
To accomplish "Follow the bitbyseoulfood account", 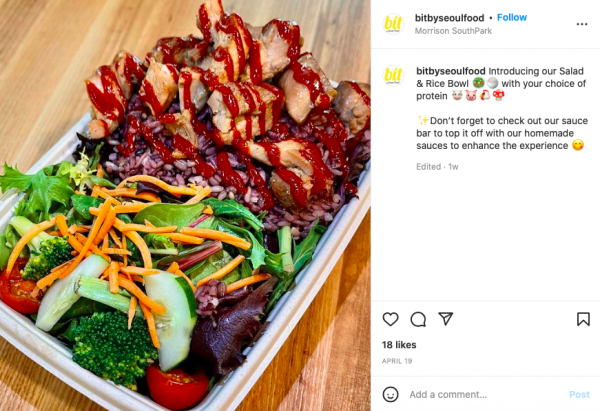I will point(512,18).
